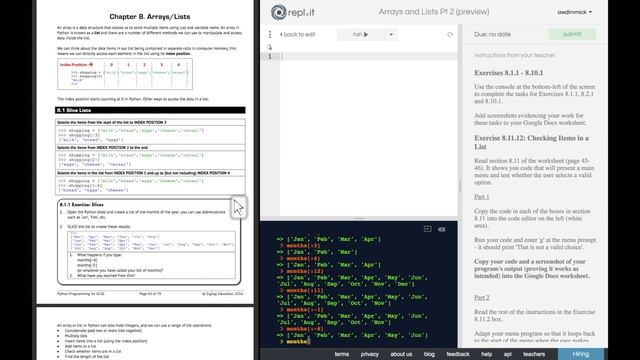Screen dimensions: 640x360
Task: Click the underlined 'Part 1' text
Action: point(482,197)
